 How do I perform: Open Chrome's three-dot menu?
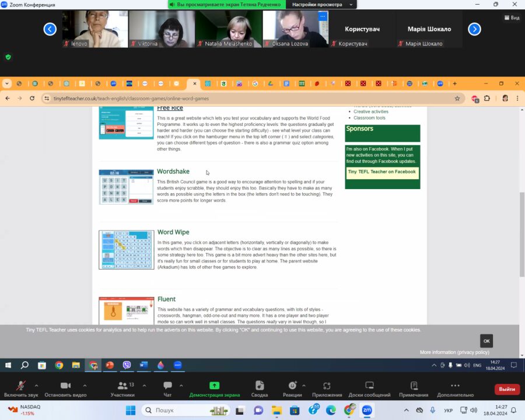tap(517, 98)
